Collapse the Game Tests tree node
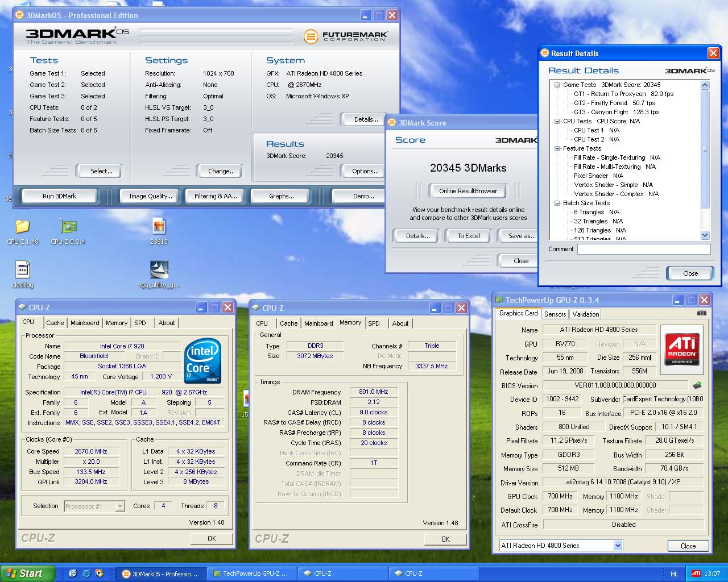This screenshot has height=582, width=728. (x=557, y=85)
